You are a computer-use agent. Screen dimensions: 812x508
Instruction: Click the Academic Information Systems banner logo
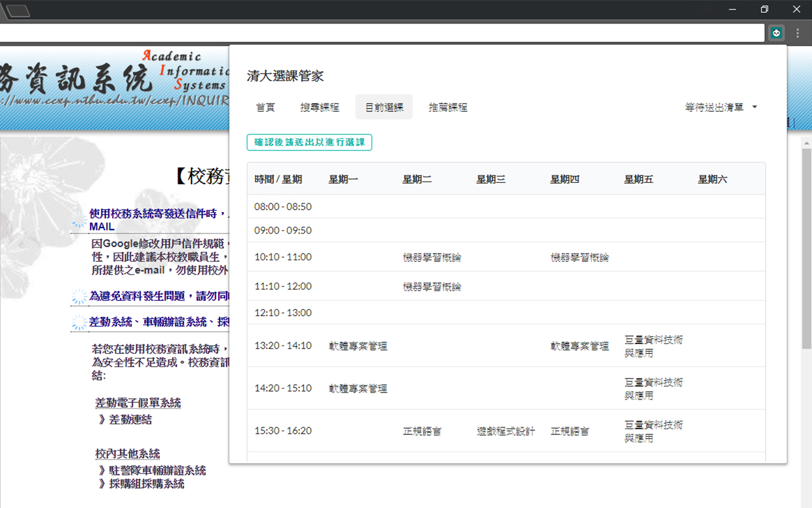click(x=114, y=77)
